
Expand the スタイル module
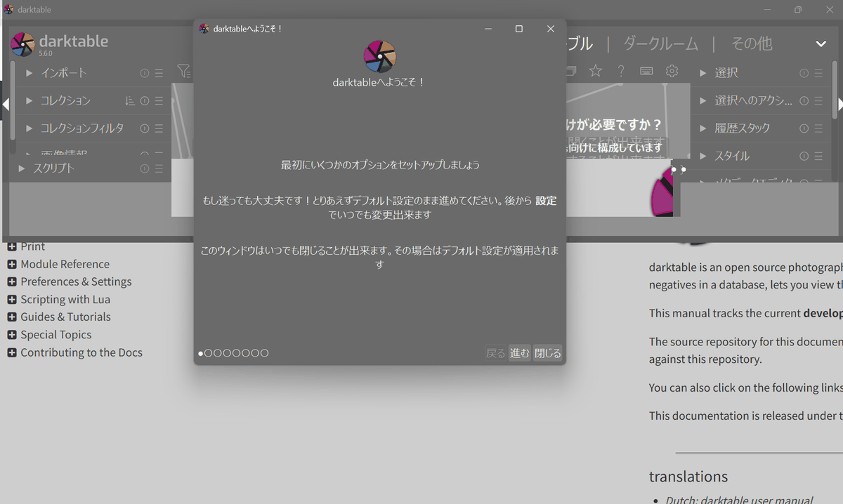[703, 156]
